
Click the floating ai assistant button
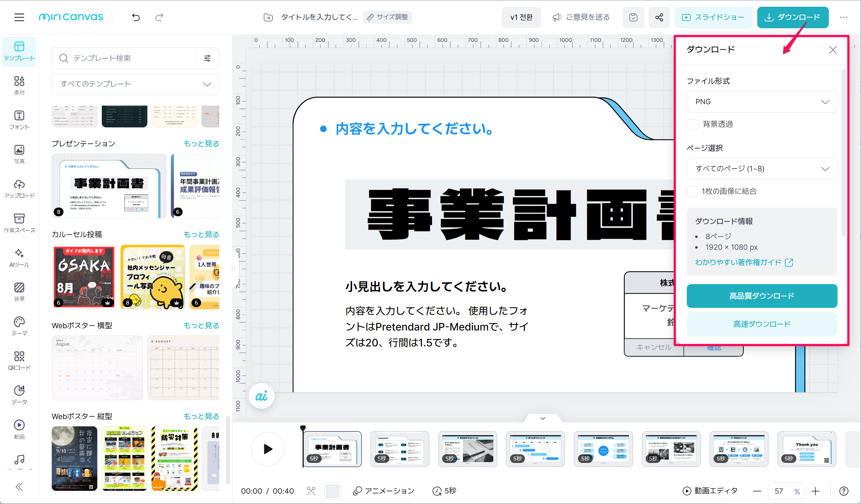(261, 396)
